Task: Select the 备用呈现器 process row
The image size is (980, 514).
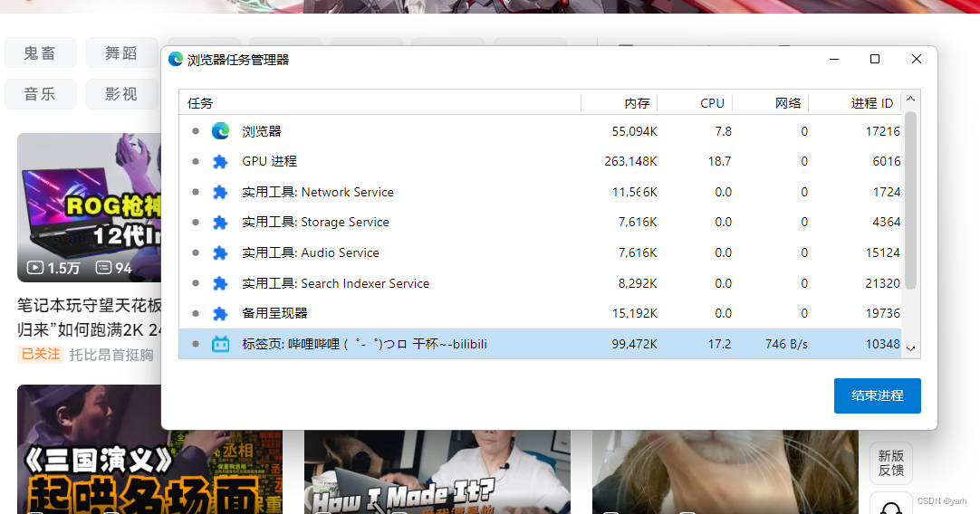Action: pyautogui.click(x=540, y=313)
